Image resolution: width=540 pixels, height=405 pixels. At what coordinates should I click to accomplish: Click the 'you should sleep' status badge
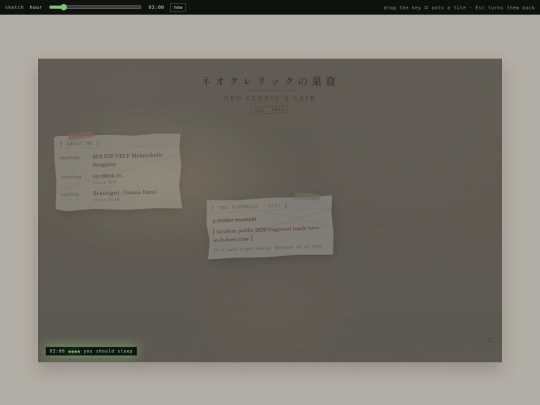(91, 351)
